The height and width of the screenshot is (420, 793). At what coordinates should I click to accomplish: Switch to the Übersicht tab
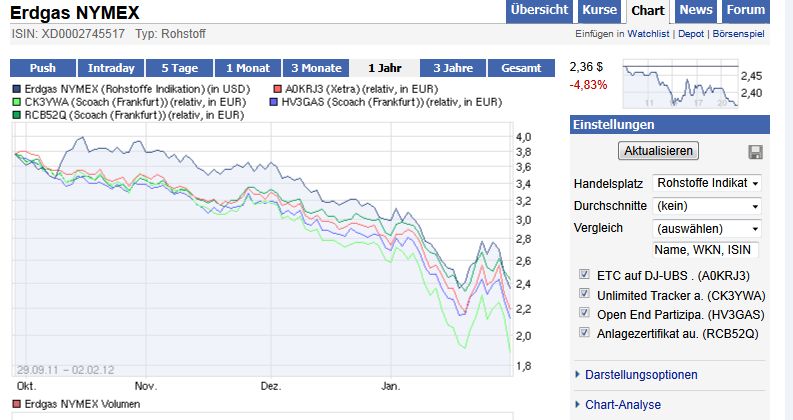pyautogui.click(x=539, y=11)
